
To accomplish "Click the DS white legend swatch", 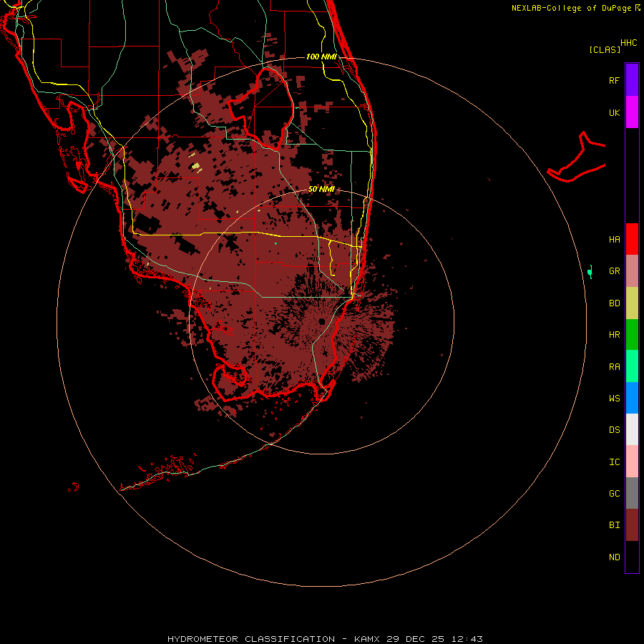I will (x=632, y=429).
